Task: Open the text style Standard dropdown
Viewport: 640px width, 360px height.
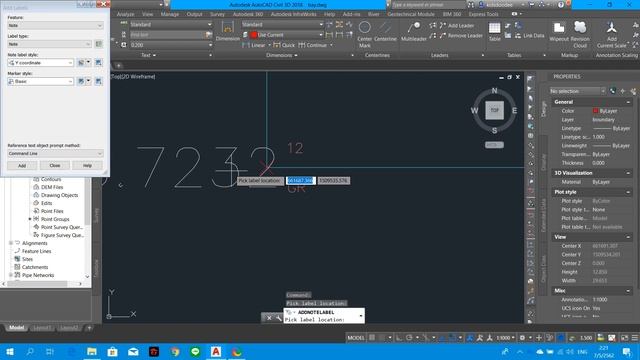Action: [171, 24]
